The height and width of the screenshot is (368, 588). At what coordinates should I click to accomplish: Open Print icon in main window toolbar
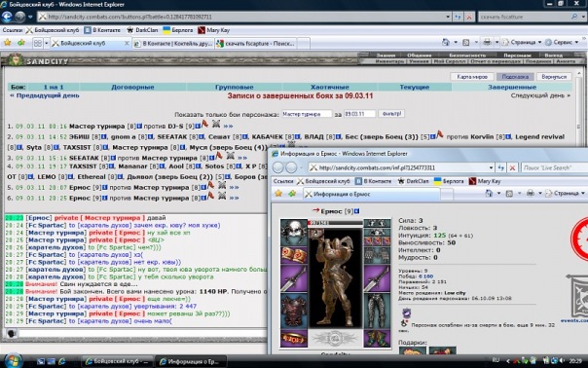487,43
